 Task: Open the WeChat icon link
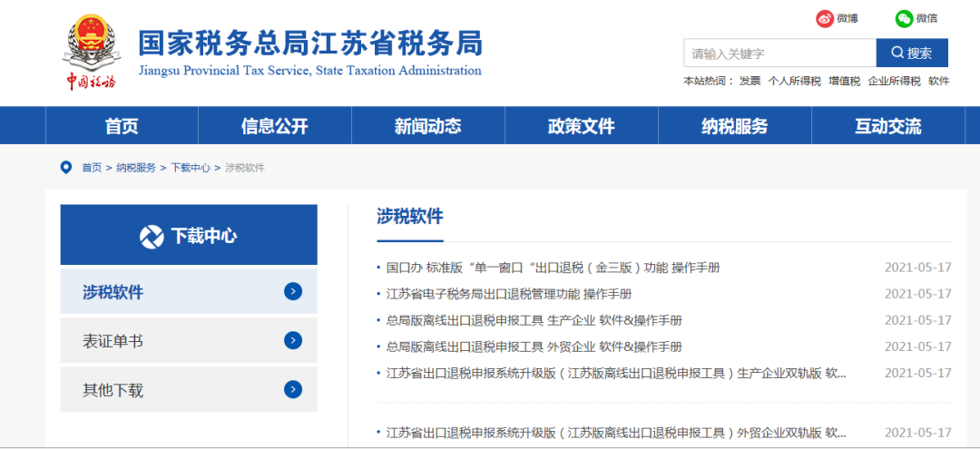904,18
